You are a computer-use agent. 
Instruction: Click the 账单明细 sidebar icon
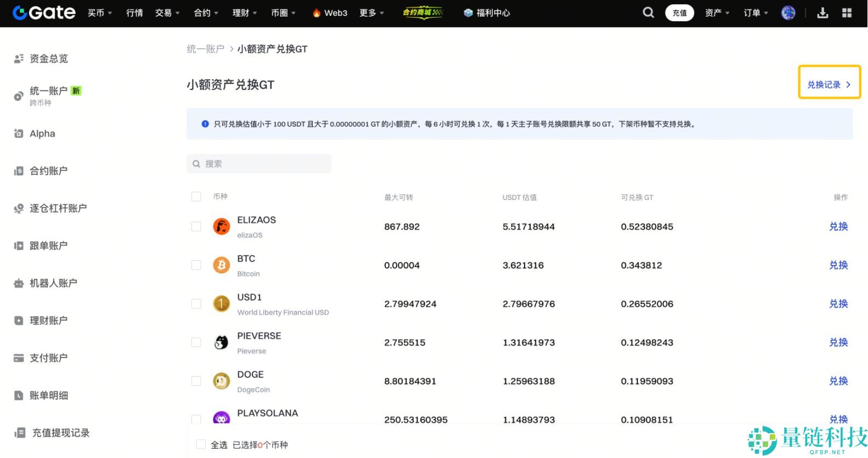pos(19,395)
